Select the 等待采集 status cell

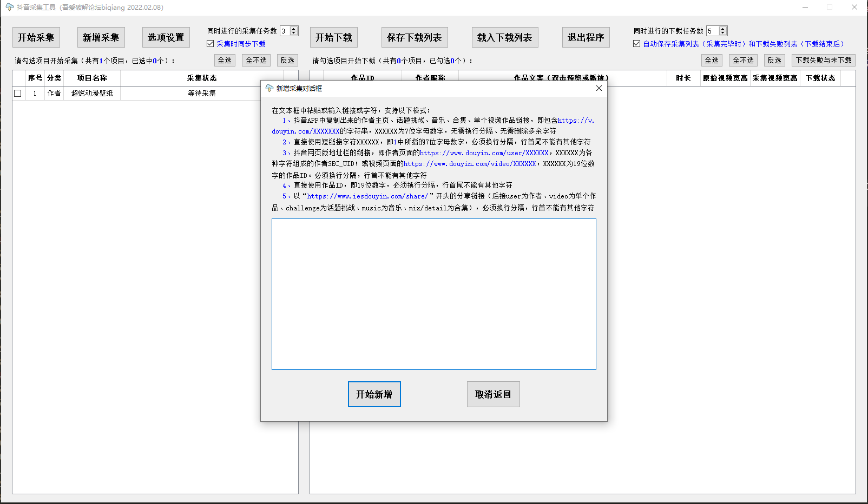click(202, 93)
